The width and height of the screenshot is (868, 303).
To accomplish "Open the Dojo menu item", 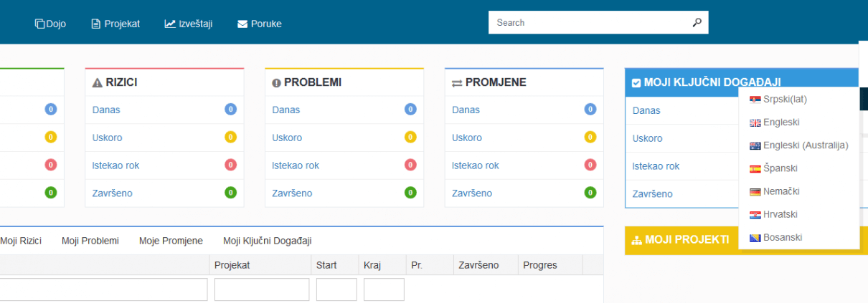I will click(50, 24).
